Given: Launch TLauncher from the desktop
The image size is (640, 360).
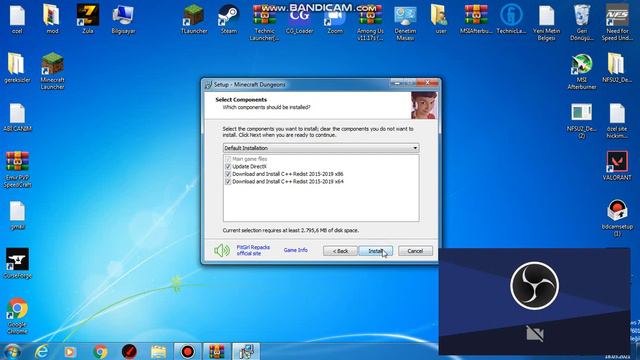Looking at the screenshot, I should click(194, 19).
